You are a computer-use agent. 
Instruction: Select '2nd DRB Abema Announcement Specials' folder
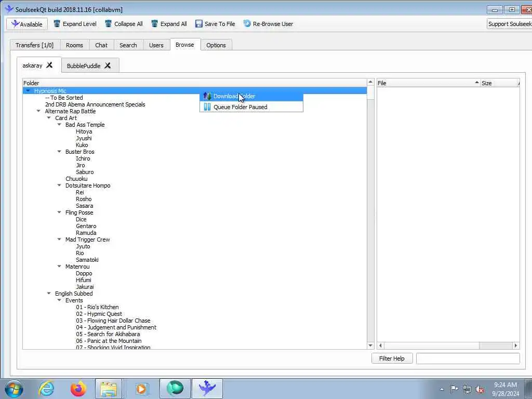[x=95, y=104]
